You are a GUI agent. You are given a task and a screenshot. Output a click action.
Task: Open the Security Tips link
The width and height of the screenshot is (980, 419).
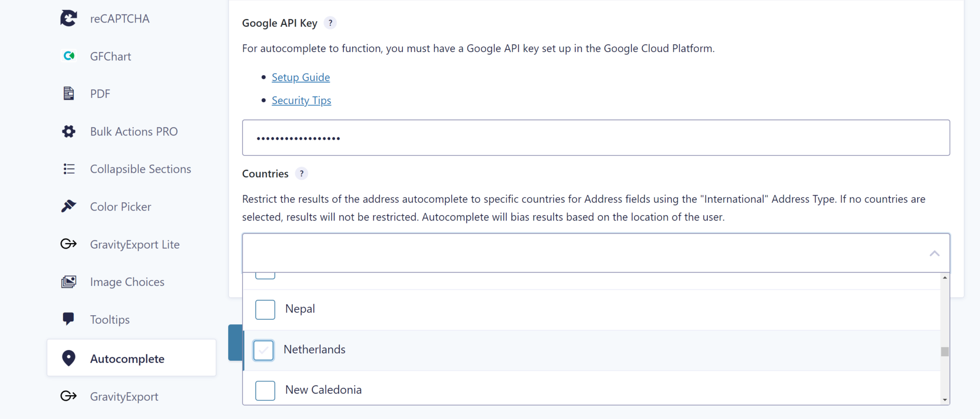point(301,100)
